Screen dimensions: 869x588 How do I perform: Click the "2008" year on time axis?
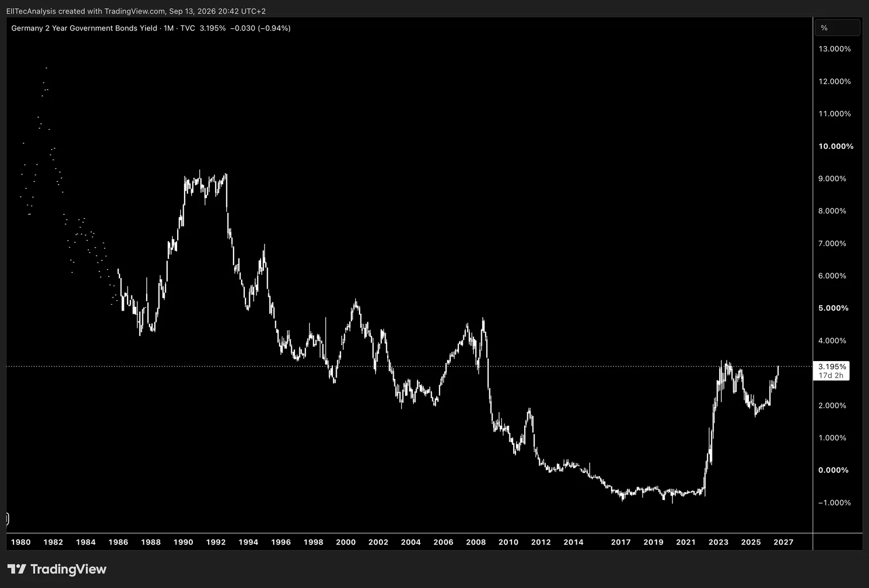click(x=476, y=542)
